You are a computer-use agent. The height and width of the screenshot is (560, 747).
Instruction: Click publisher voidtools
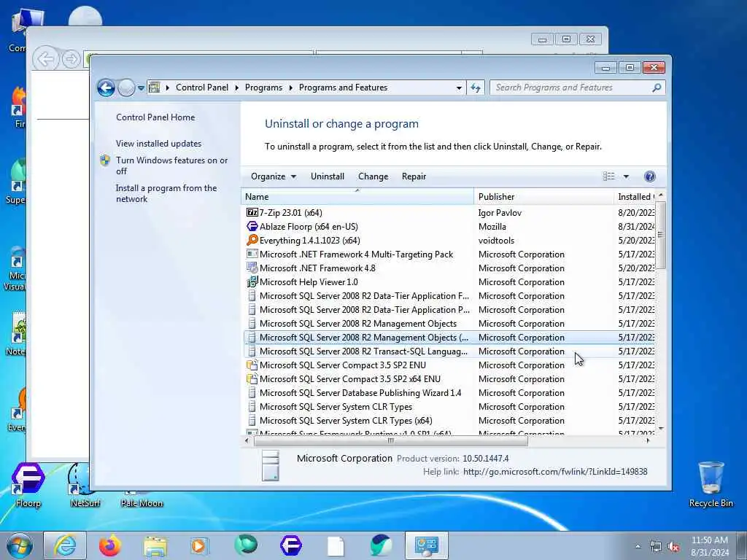tap(496, 240)
